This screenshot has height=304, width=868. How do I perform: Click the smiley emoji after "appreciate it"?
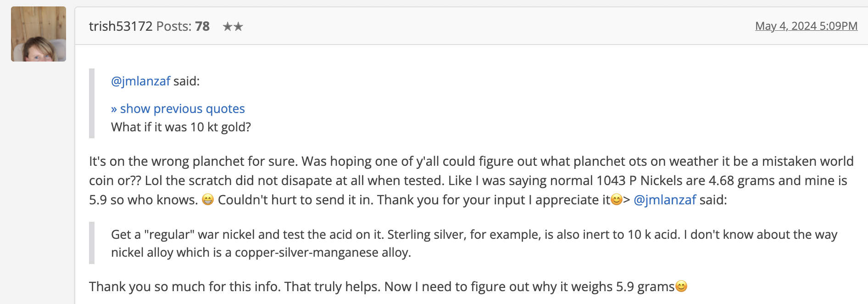click(x=617, y=200)
